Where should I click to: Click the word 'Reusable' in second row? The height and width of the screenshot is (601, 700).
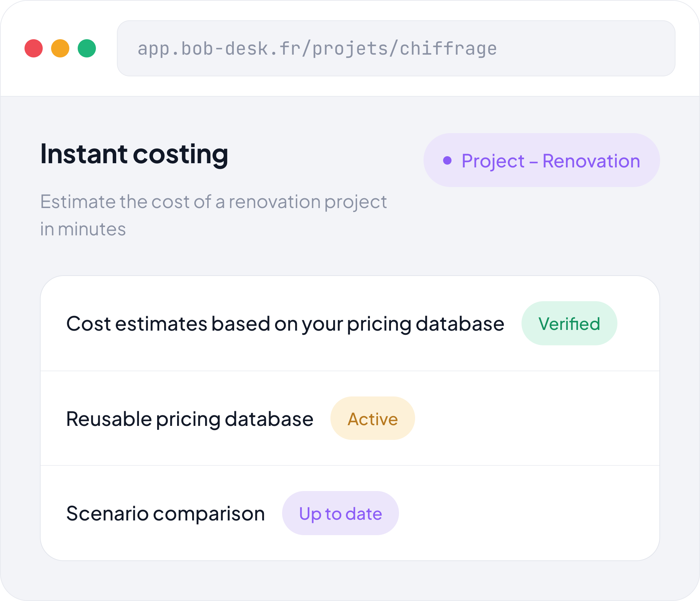pyautogui.click(x=109, y=419)
